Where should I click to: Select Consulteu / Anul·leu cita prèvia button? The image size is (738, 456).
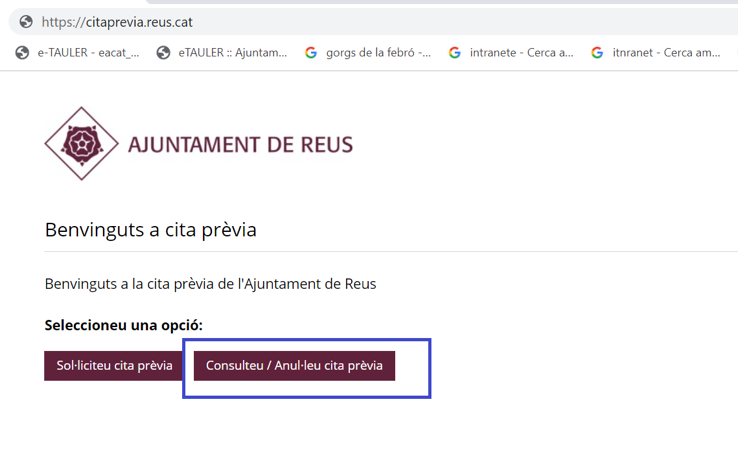[294, 366]
